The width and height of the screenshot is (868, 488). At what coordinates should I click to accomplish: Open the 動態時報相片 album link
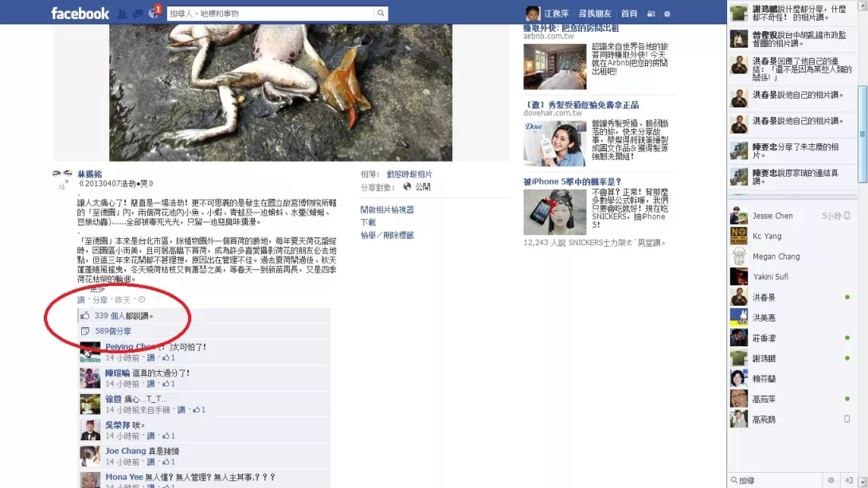(409, 174)
